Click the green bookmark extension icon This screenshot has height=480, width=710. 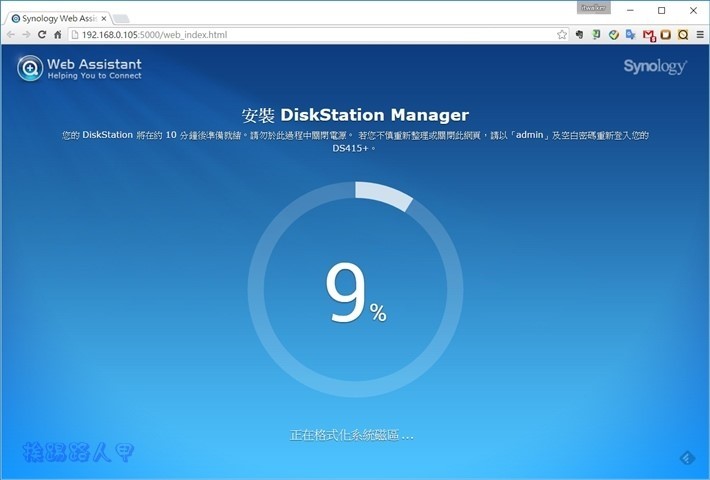pyautogui.click(x=596, y=34)
